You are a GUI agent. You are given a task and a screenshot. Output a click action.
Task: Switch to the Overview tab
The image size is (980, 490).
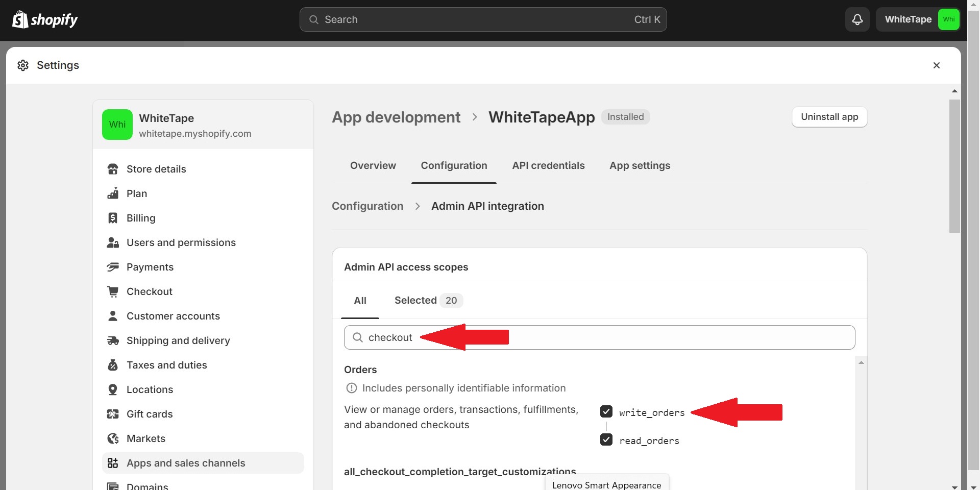coord(373,165)
